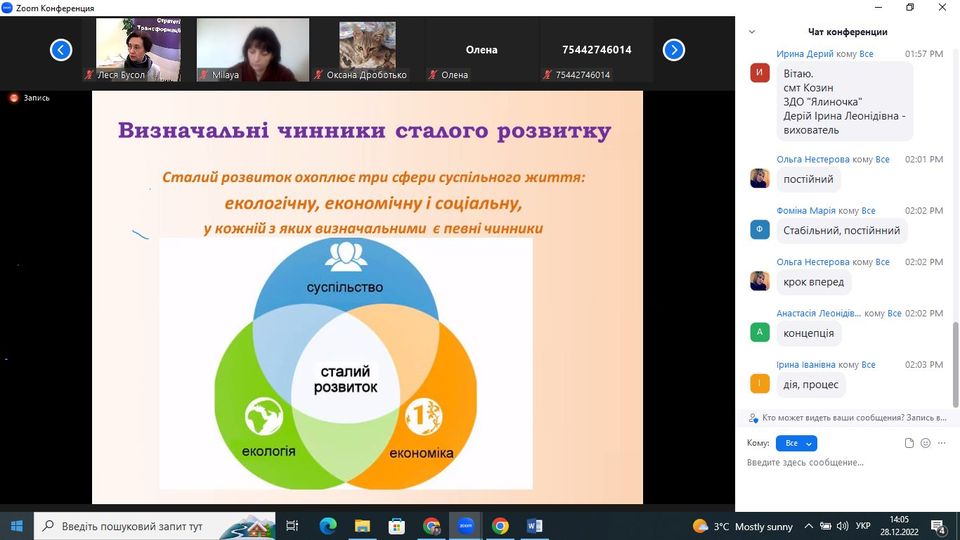
Task: Show previous participants with left arrow
Action: [61, 50]
